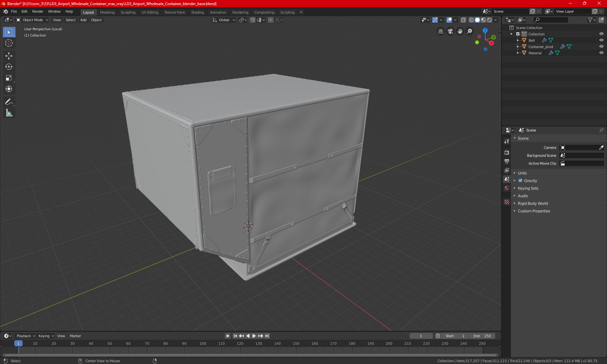Select the Scale tool
The image size is (607, 364).
click(x=9, y=78)
